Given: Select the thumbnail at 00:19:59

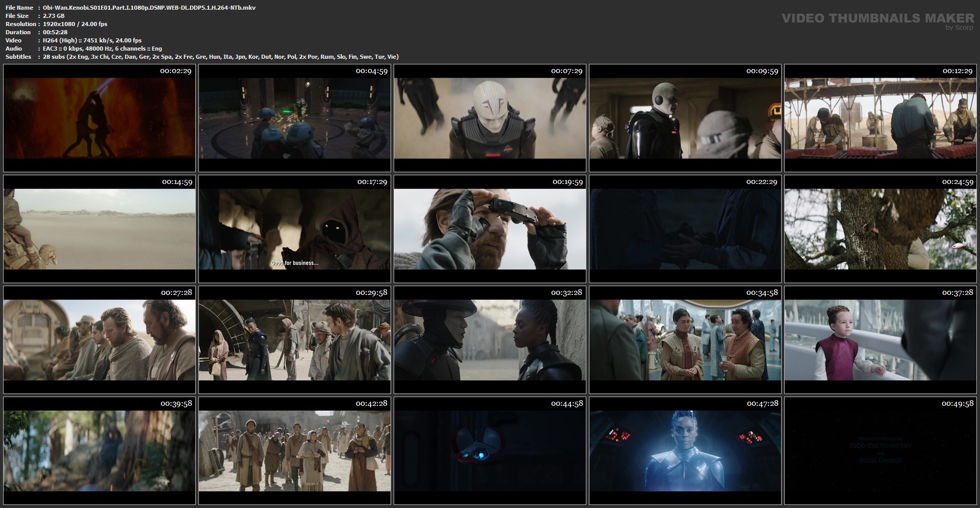Looking at the screenshot, I should tap(490, 229).
